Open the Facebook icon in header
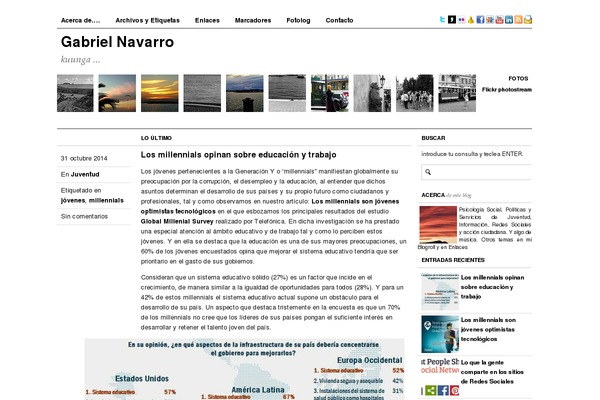Screen dimensions: 600x400 click(480, 20)
